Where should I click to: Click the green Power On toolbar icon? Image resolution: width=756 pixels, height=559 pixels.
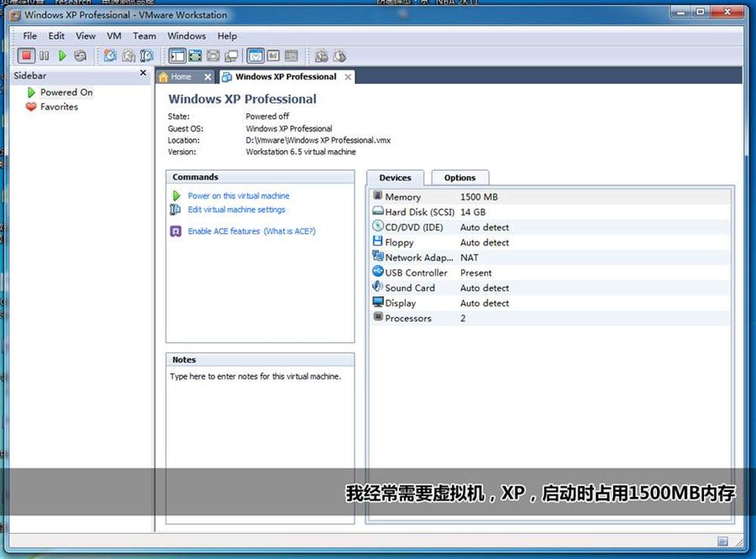[62, 56]
